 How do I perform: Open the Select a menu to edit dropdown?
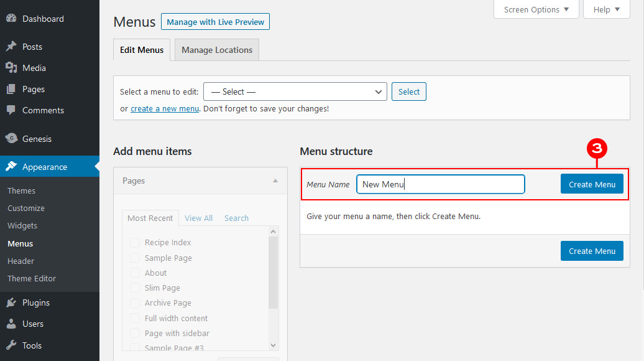[x=295, y=91]
